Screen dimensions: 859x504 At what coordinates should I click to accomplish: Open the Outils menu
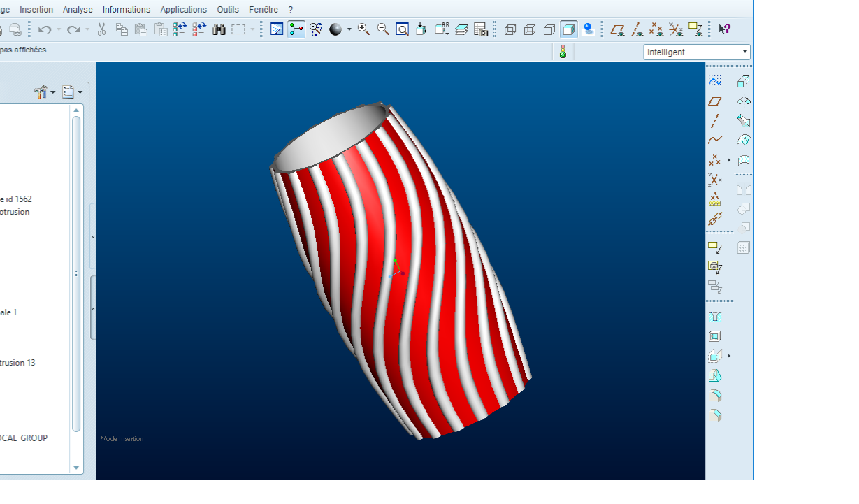[x=228, y=10]
